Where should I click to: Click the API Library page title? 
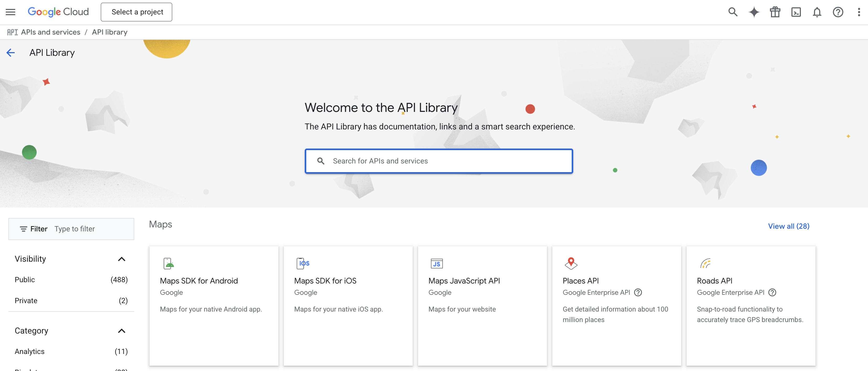(x=52, y=52)
